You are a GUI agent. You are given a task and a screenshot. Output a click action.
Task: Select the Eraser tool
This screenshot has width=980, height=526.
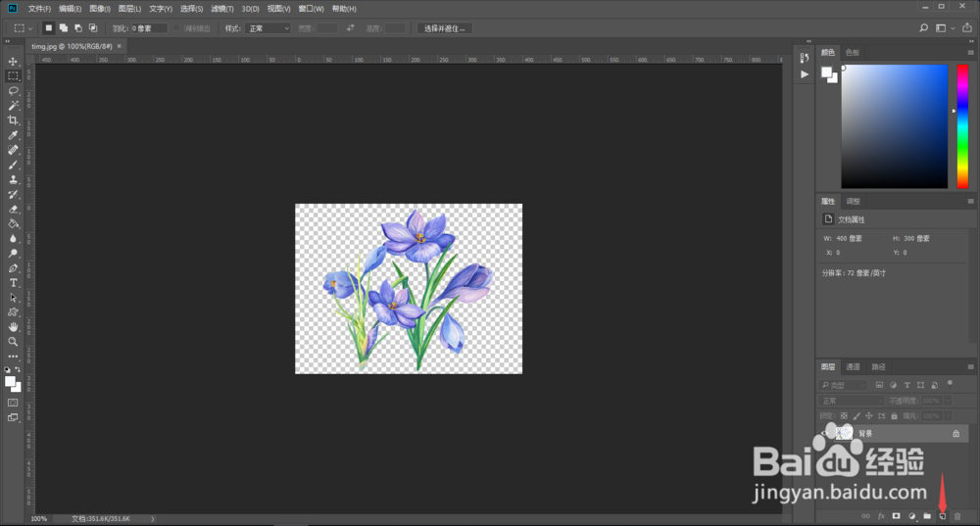tap(13, 210)
